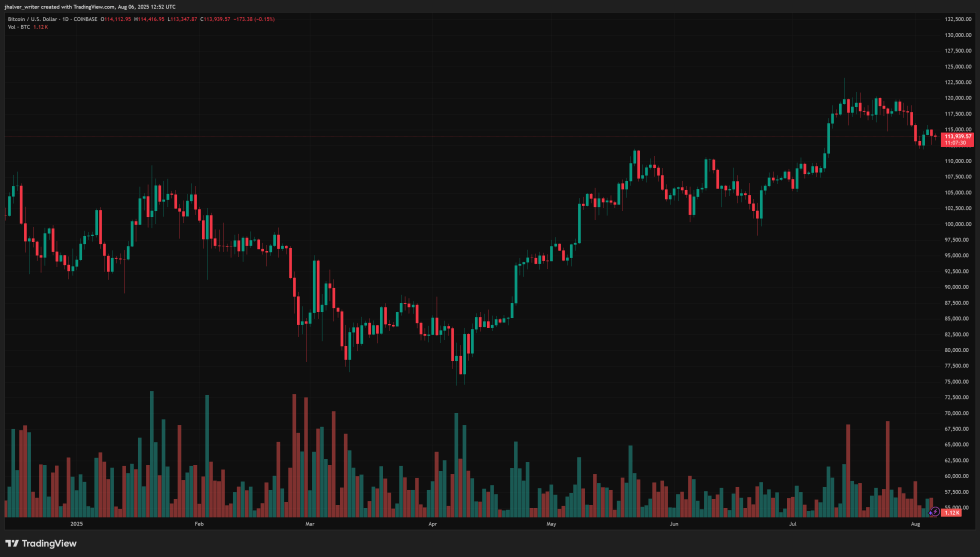Click the Aug label on the time axis
980x557 pixels.
click(916, 523)
